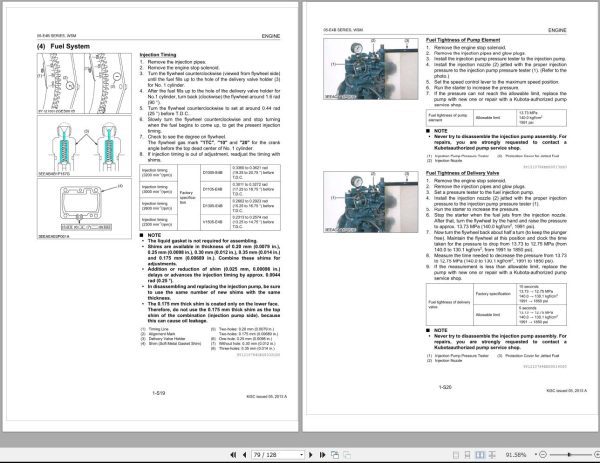Click the zoom out minus button
This screenshot has width=600, height=463.
tap(543, 455)
